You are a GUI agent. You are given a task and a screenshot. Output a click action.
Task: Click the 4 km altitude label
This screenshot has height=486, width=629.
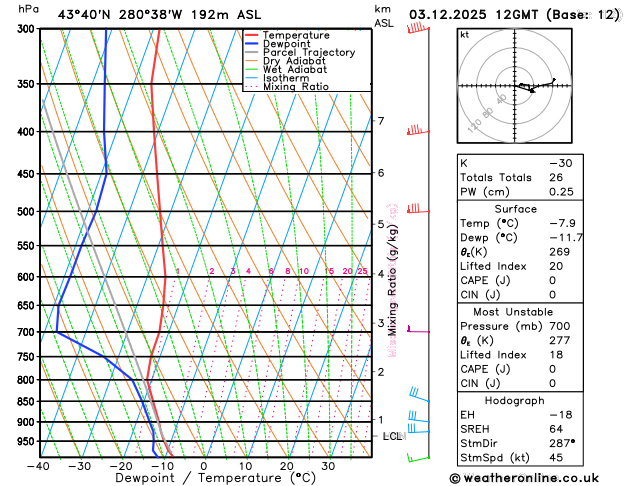click(x=381, y=274)
